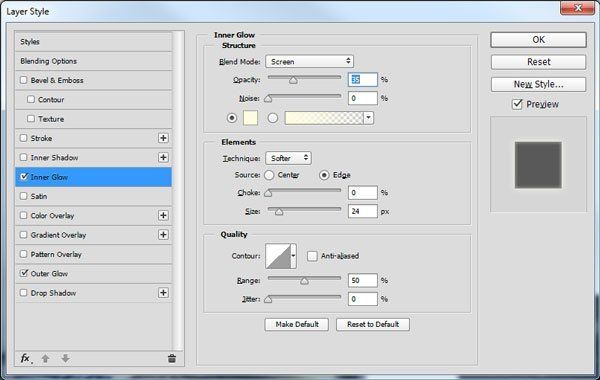600x380 pixels.
Task: Click the Noise percent input field
Action: [363, 98]
